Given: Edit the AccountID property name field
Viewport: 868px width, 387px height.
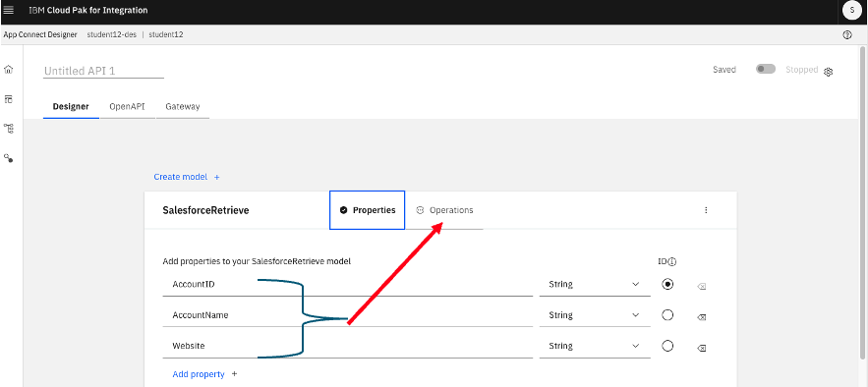Looking at the screenshot, I should (x=348, y=284).
